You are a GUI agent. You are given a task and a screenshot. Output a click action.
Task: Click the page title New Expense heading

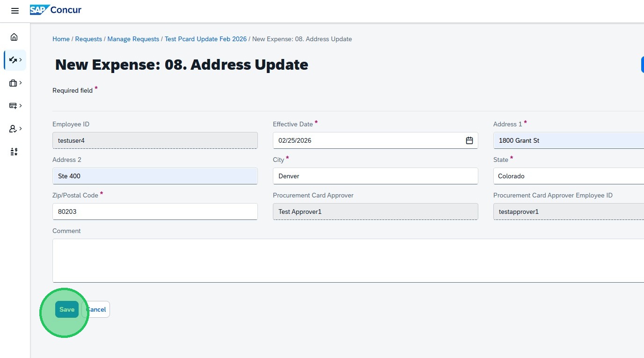pyautogui.click(x=182, y=65)
